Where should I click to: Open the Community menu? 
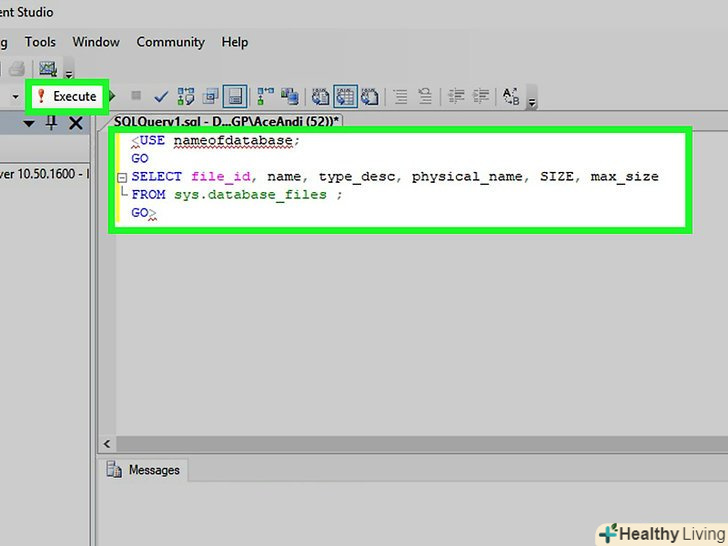click(170, 42)
